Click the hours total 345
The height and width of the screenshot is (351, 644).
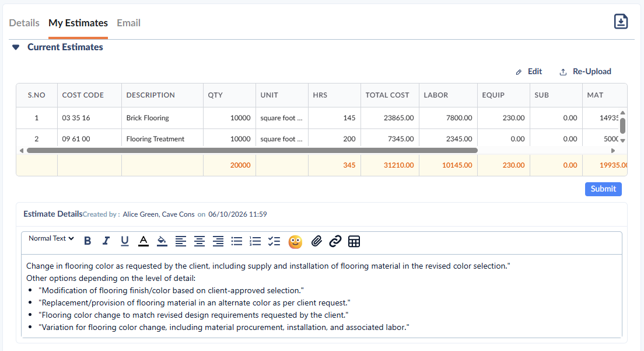pos(349,165)
